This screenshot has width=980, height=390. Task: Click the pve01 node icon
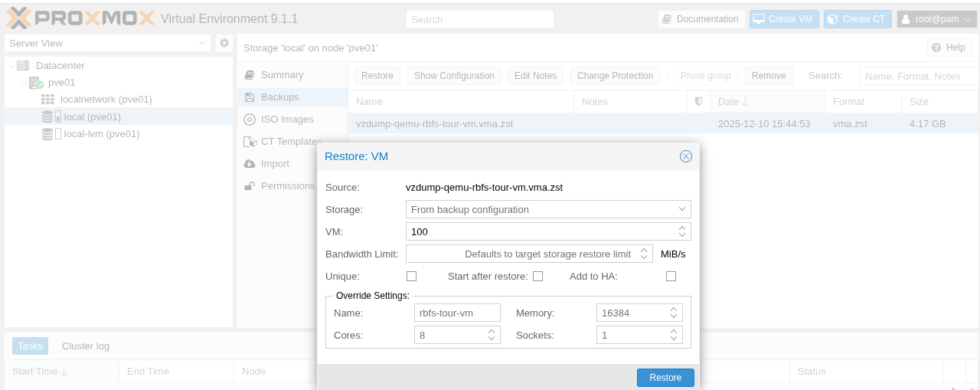[x=36, y=83]
